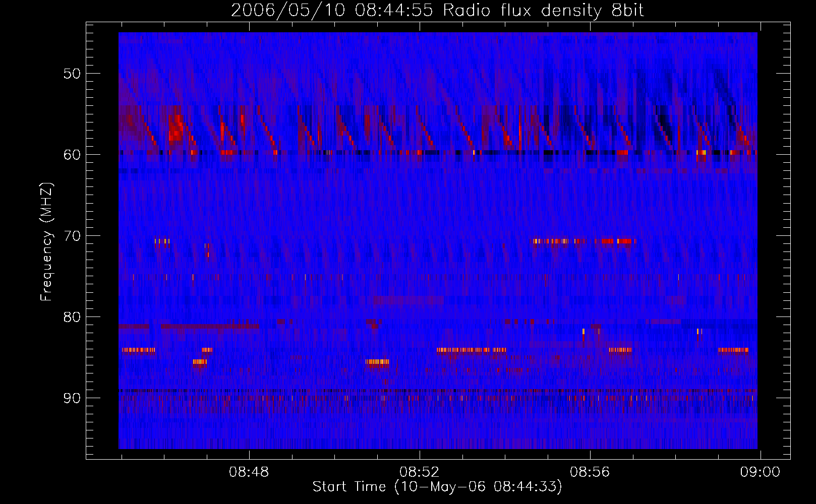Click the 90 frequency tick label
This screenshot has height=504, width=816.
click(x=72, y=398)
